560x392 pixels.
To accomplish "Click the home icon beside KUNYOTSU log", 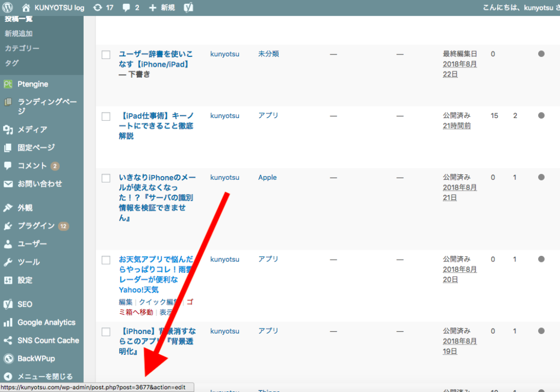I will [26, 8].
